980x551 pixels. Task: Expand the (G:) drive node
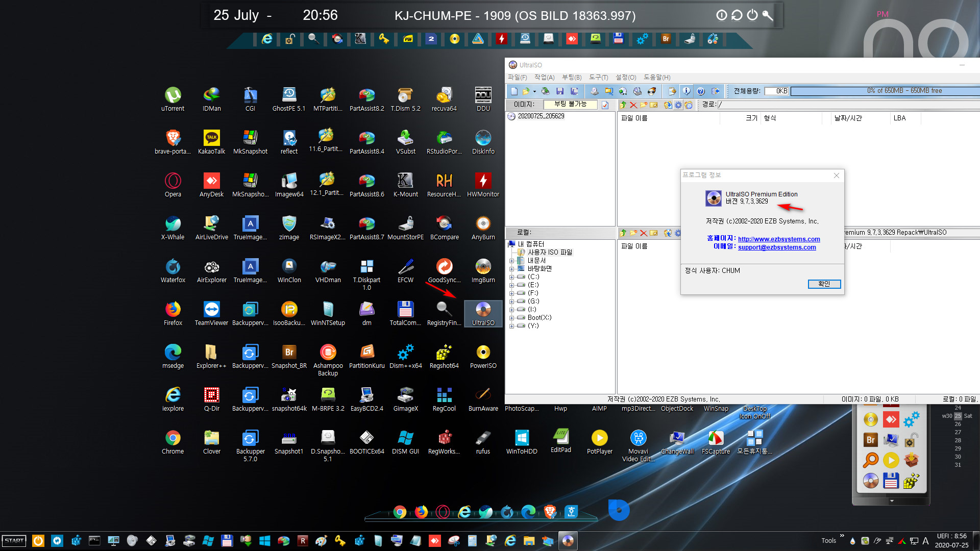coord(511,302)
